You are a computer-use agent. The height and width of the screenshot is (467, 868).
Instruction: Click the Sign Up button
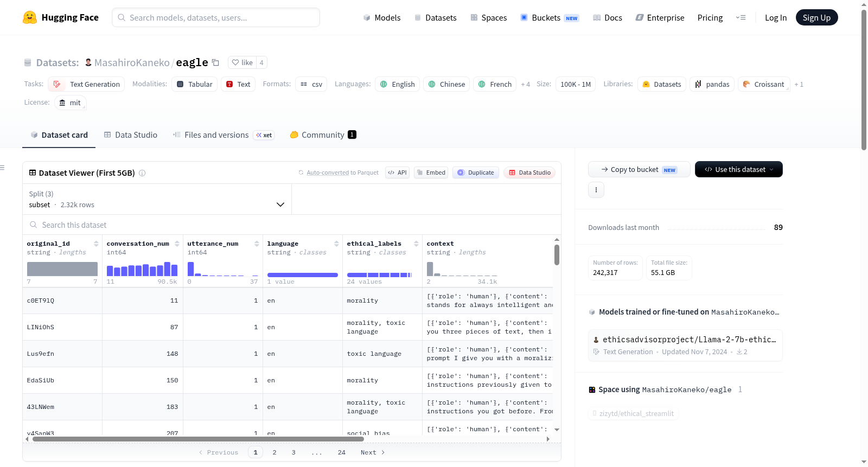pyautogui.click(x=816, y=17)
